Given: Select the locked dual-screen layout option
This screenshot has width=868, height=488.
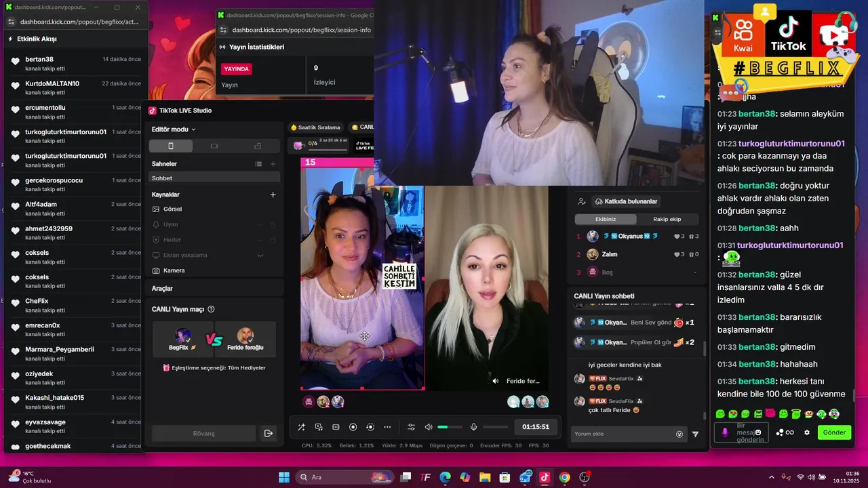Looking at the screenshot, I should tap(258, 146).
